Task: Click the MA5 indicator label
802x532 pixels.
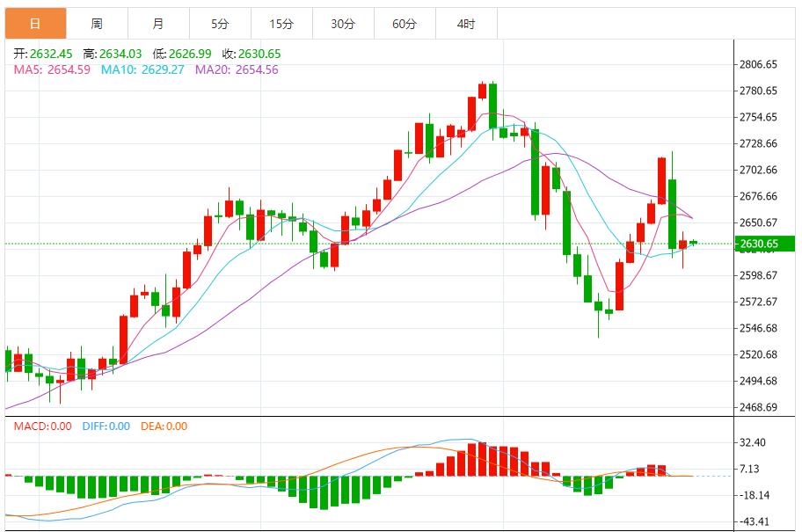Action: pos(52,69)
